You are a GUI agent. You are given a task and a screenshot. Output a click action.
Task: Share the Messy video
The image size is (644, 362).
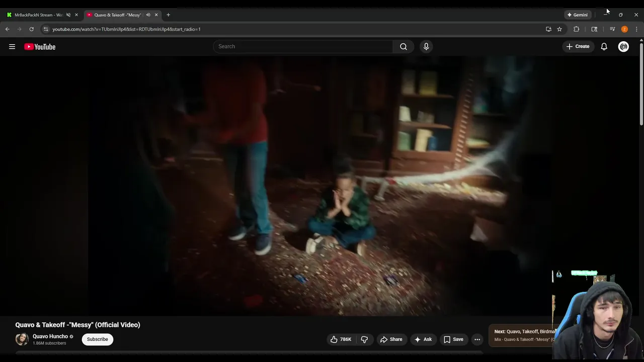pos(391,339)
